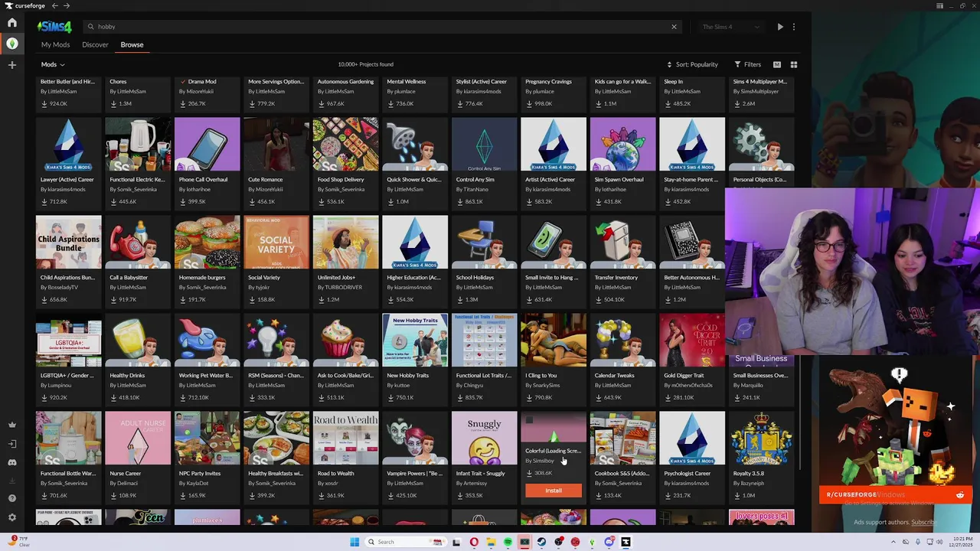Open author TURBODRIVER's name link
This screenshot has height=551, width=980.
coord(342,288)
